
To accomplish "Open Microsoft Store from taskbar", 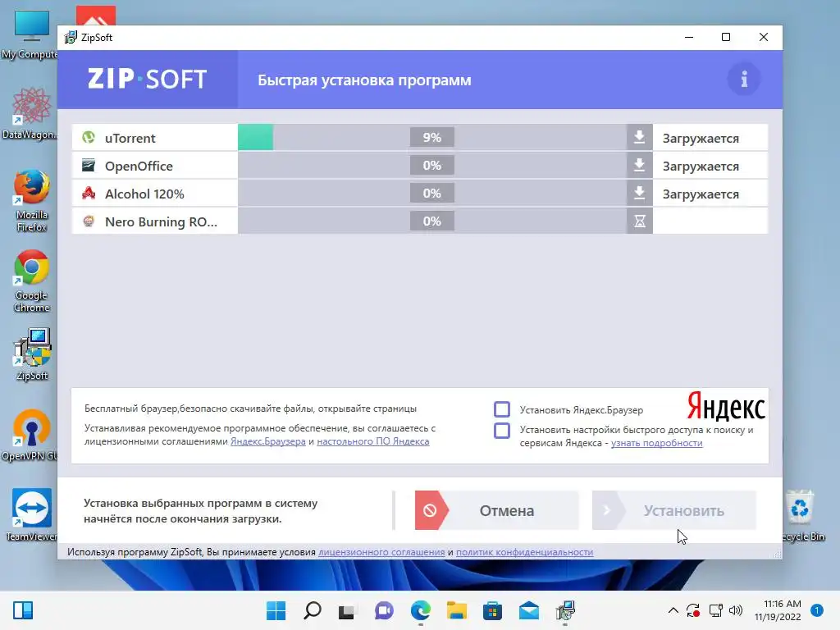I will point(492,610).
